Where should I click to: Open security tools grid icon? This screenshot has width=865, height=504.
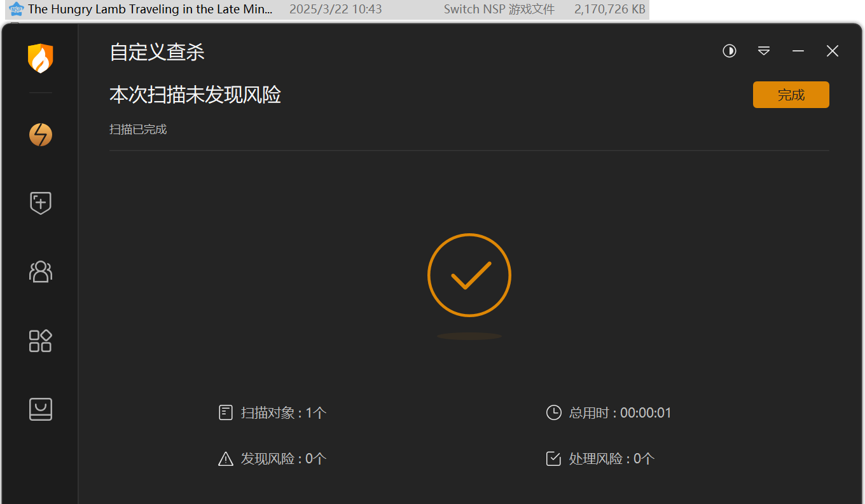[x=41, y=341]
